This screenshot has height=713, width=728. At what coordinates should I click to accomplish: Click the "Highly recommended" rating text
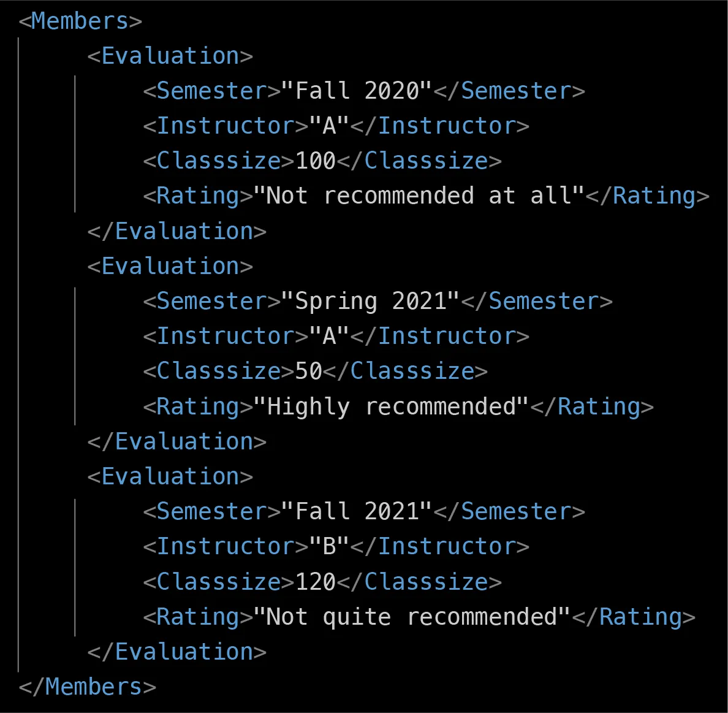[x=391, y=406]
